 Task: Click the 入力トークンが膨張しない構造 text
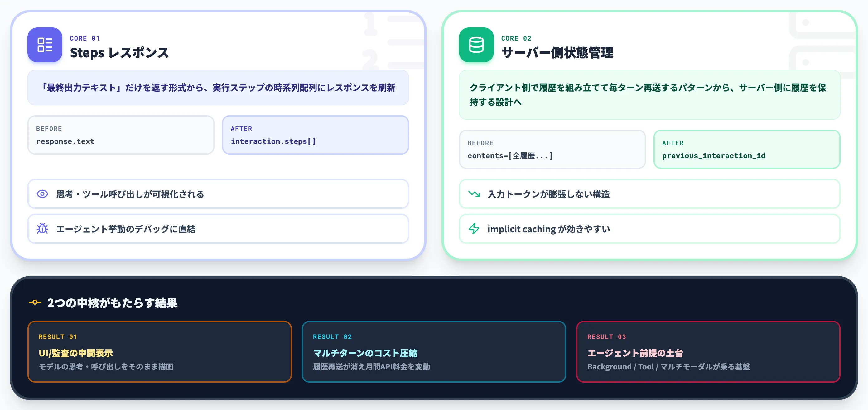click(x=548, y=194)
